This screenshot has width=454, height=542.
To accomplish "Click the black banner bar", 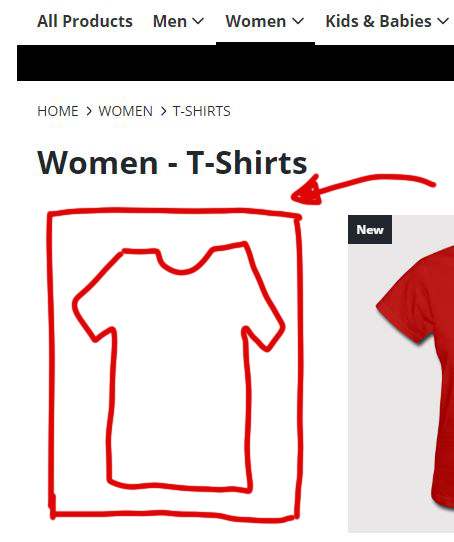I will [x=235, y=63].
